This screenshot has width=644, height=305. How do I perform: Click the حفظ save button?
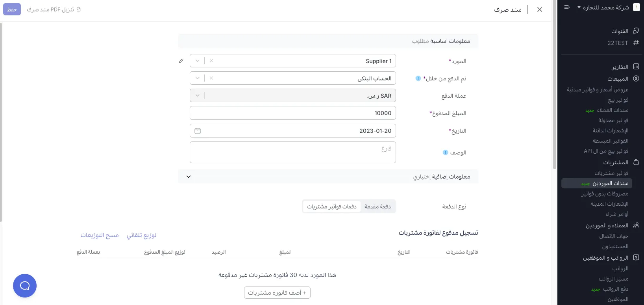pyautogui.click(x=12, y=9)
